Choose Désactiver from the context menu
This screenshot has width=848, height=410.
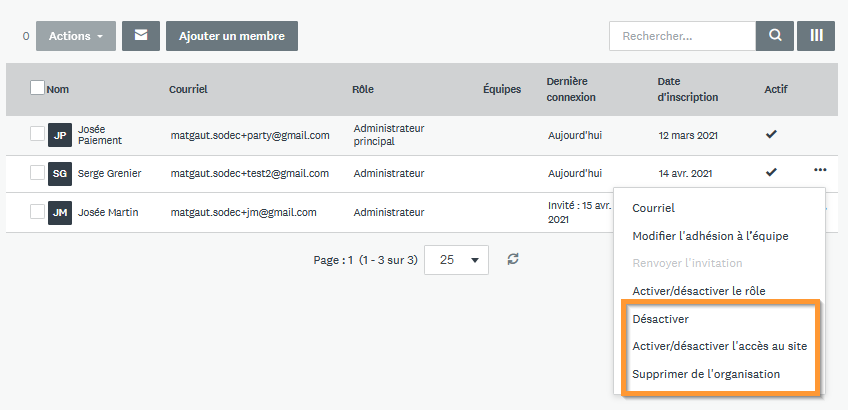(660, 319)
